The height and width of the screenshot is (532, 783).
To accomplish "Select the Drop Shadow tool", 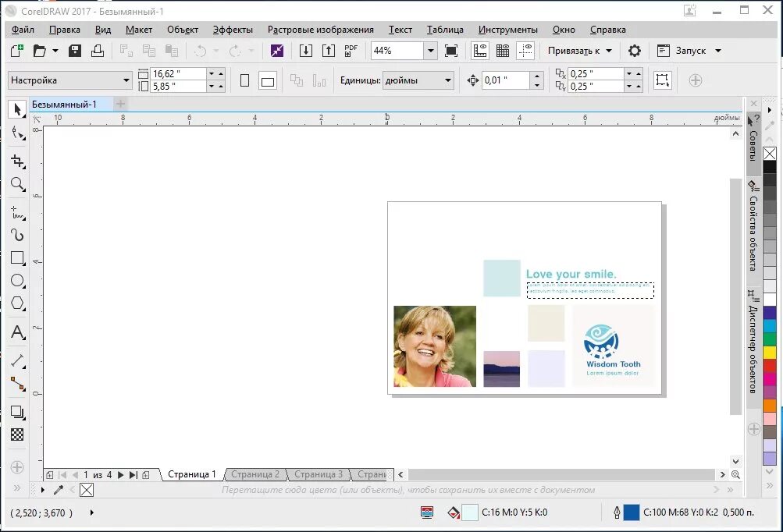I will click(x=17, y=412).
